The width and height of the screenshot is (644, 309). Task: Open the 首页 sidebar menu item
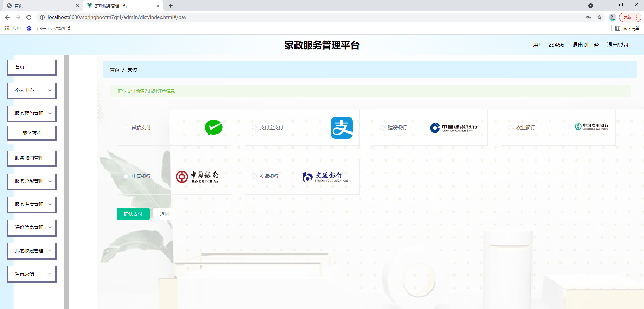tap(32, 67)
